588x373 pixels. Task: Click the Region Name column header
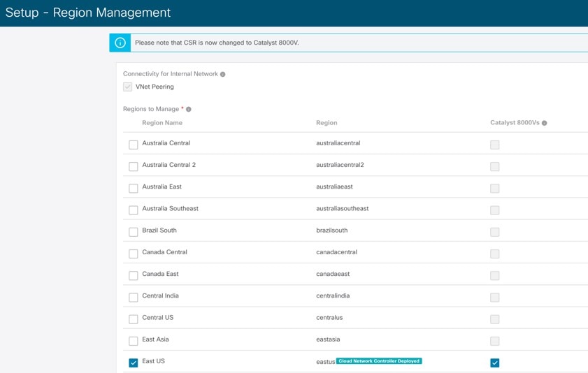(162, 122)
